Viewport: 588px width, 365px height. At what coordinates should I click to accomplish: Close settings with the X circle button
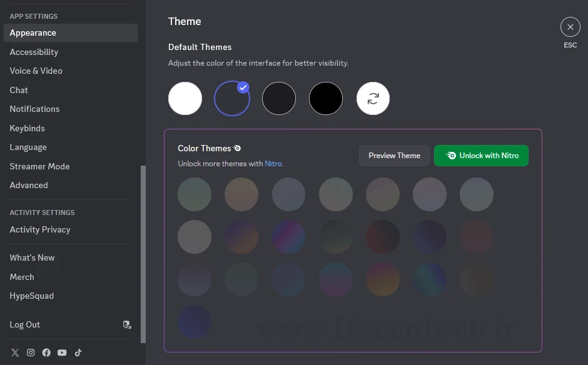pos(570,27)
